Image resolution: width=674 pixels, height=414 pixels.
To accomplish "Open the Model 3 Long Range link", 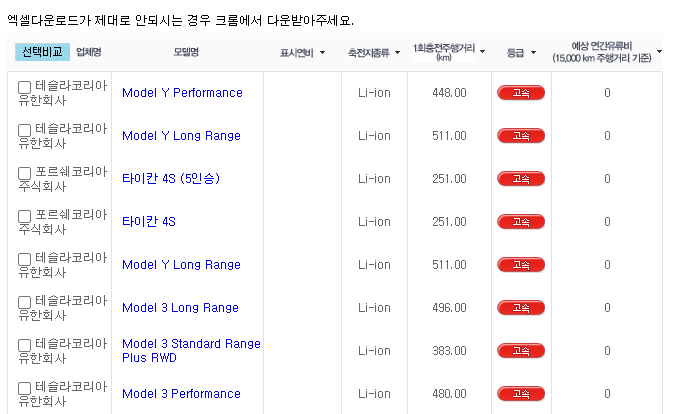I will click(x=180, y=308).
